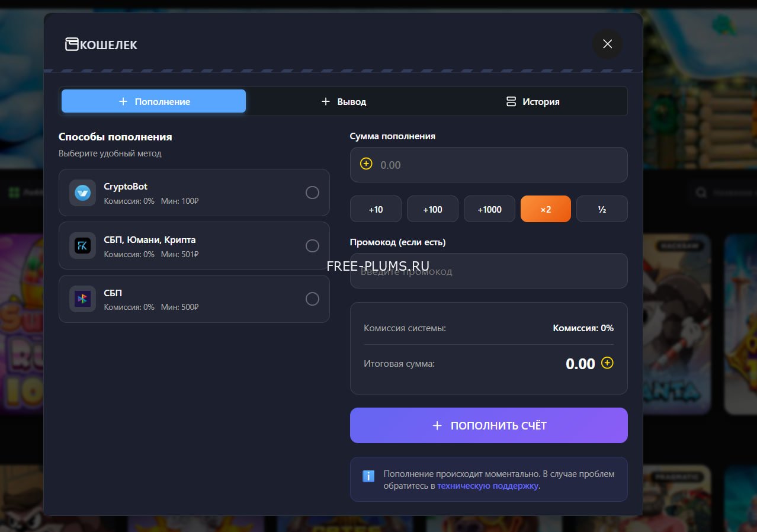
Task: Click the promo code input field
Action: (489, 271)
